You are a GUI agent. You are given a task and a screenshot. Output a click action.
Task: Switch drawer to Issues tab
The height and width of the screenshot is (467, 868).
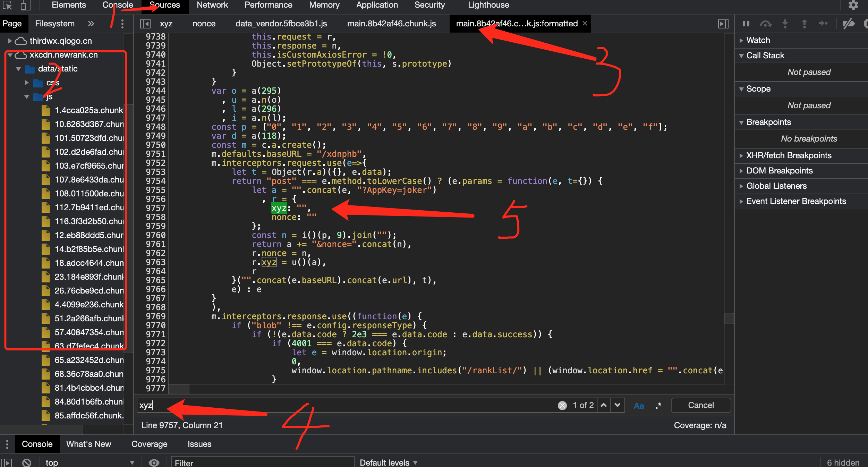199,444
